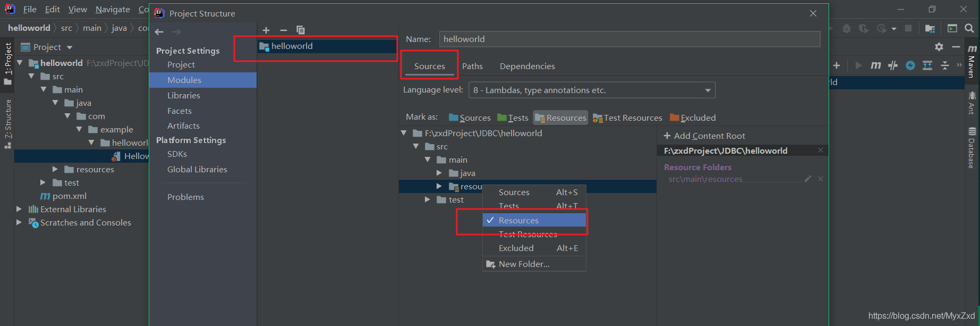Click Add Content Root
This screenshot has width=980, height=326.
point(704,136)
